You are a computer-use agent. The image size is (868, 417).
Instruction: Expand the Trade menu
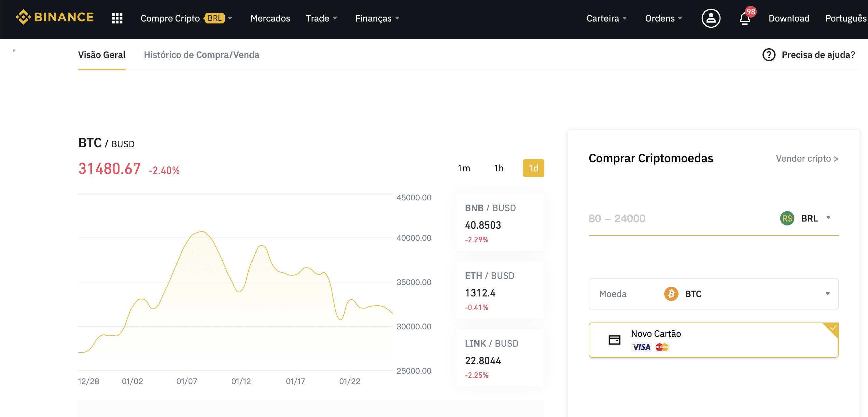coord(321,18)
